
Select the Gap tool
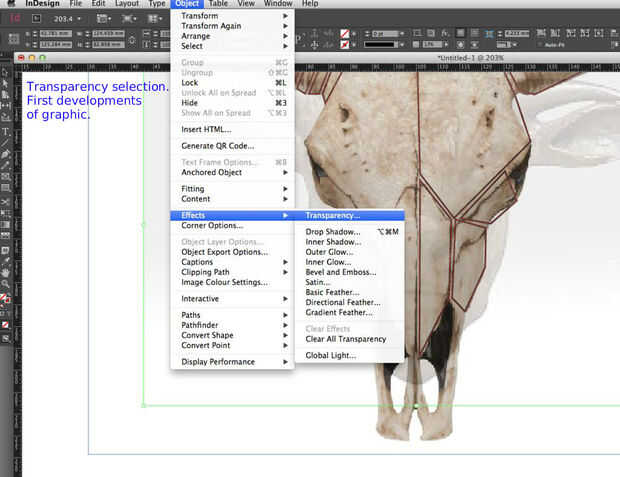[5, 106]
